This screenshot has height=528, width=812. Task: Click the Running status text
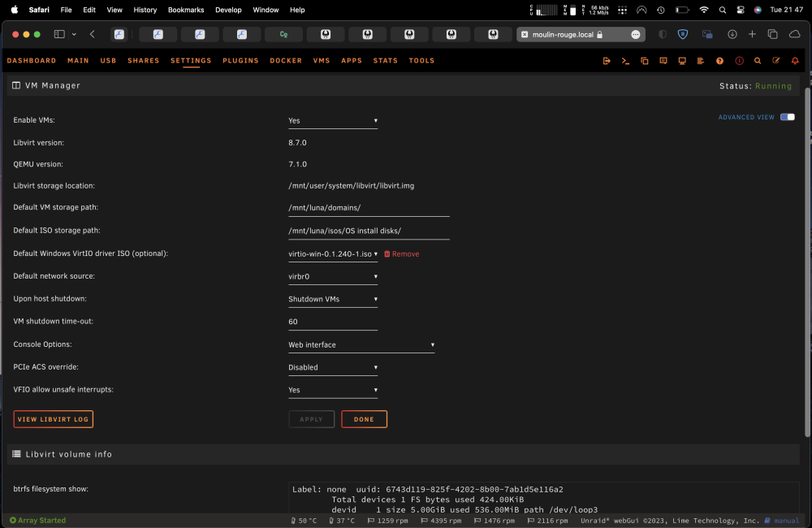point(773,86)
